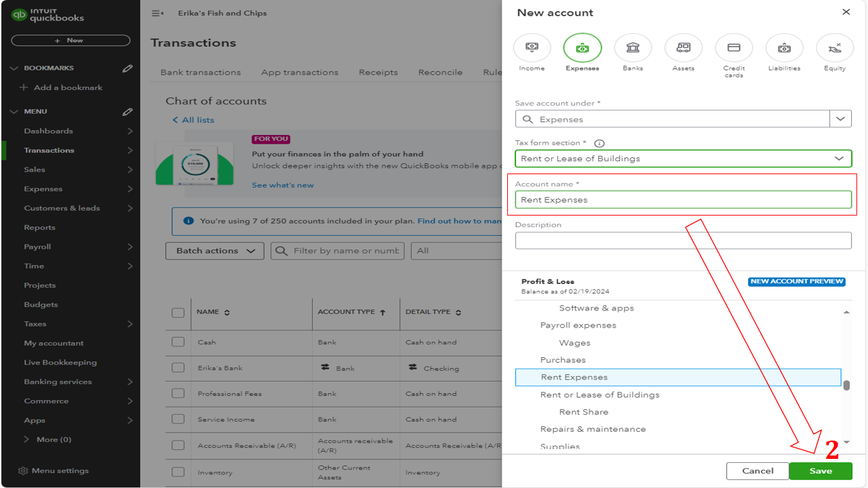The image size is (868, 488).
Task: Open the All filter dropdown
Action: tap(456, 251)
